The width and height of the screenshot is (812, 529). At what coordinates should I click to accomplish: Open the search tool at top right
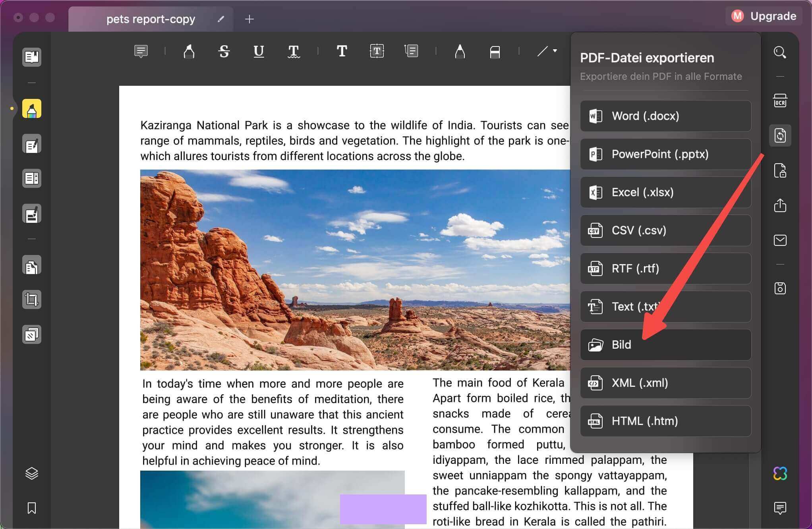[780, 52]
